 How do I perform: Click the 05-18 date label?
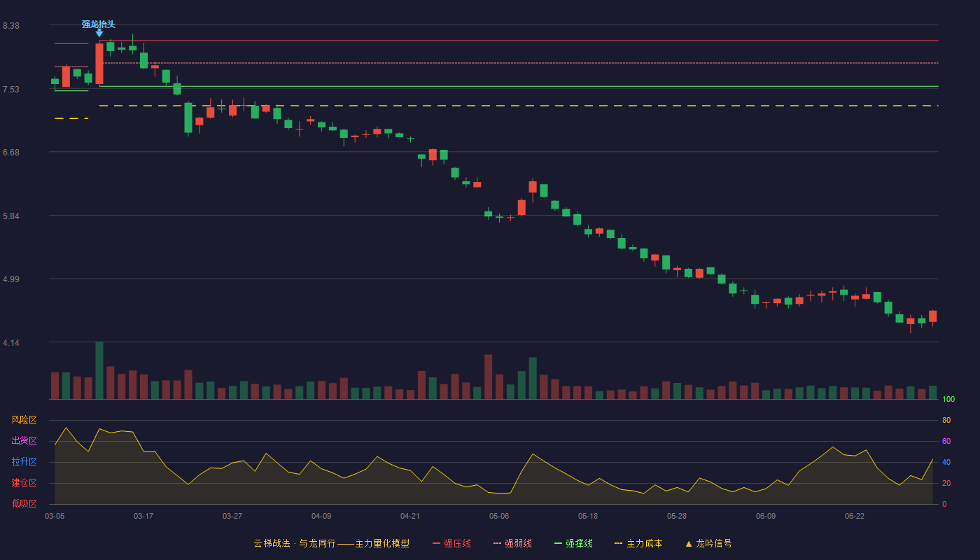pyautogui.click(x=588, y=516)
